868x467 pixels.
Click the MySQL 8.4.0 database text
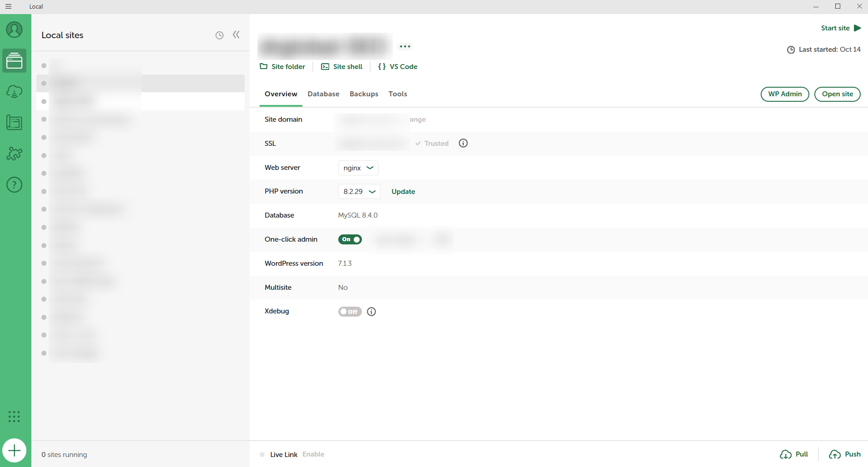(x=358, y=215)
